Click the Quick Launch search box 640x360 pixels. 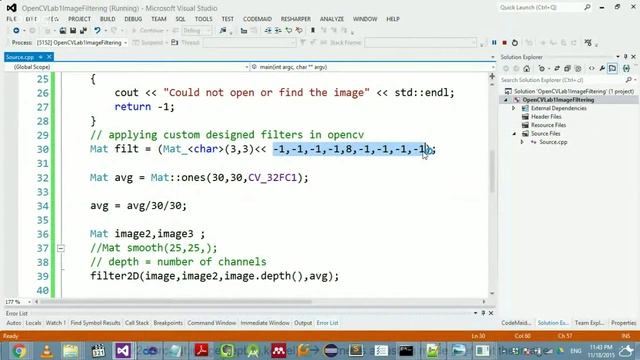click(541, 7)
